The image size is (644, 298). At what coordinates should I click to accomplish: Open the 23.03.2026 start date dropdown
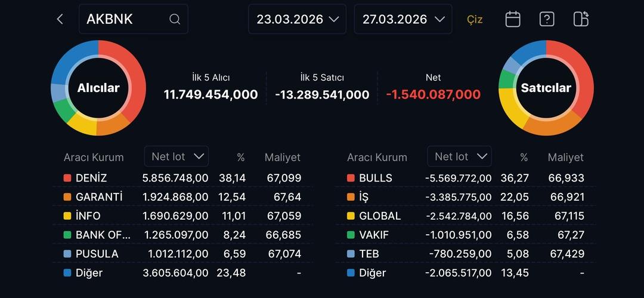(x=298, y=19)
